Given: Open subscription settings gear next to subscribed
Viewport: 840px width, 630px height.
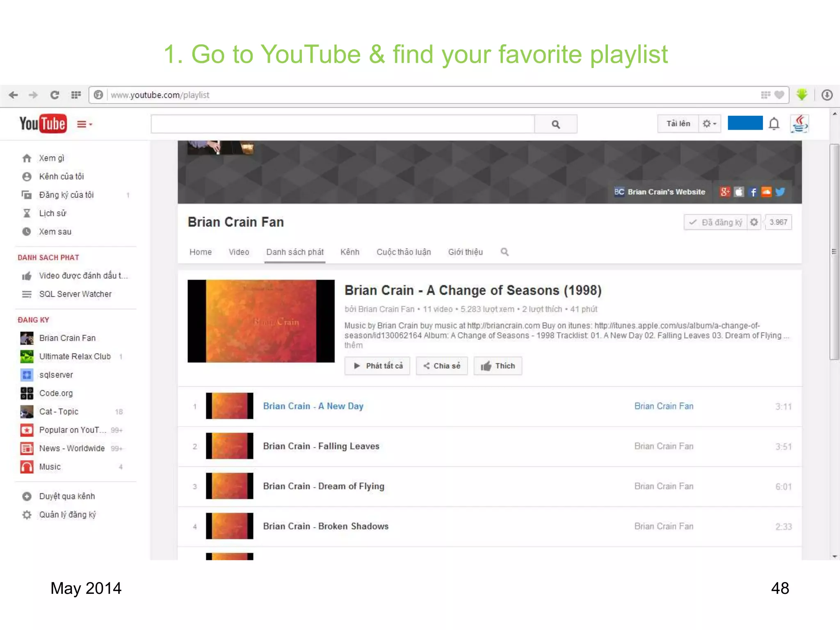Looking at the screenshot, I should [754, 222].
